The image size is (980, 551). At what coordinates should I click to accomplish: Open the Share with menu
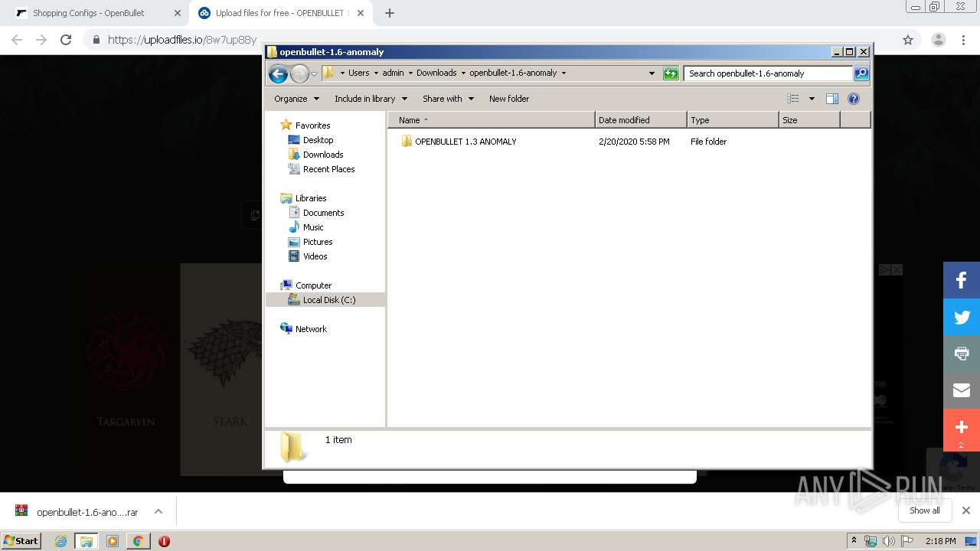click(x=448, y=99)
